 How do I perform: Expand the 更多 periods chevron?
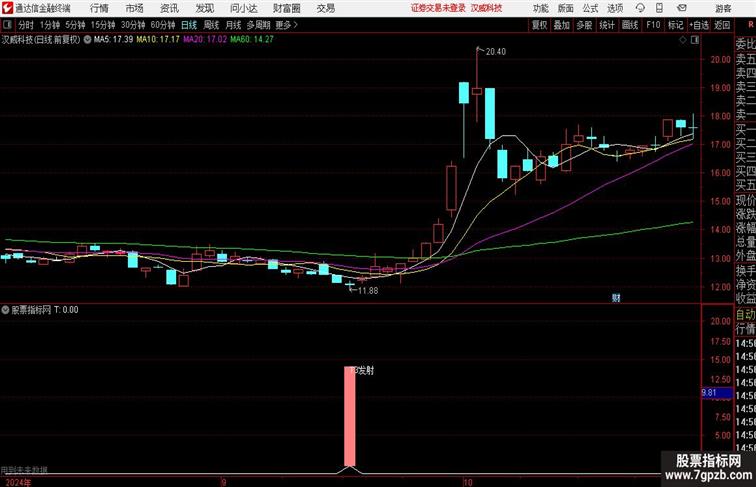[286, 25]
